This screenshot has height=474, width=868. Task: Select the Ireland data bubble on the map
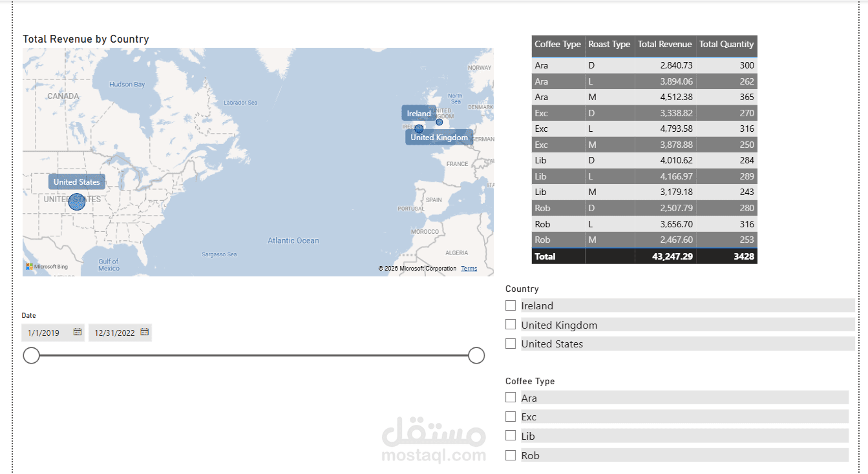(419, 129)
